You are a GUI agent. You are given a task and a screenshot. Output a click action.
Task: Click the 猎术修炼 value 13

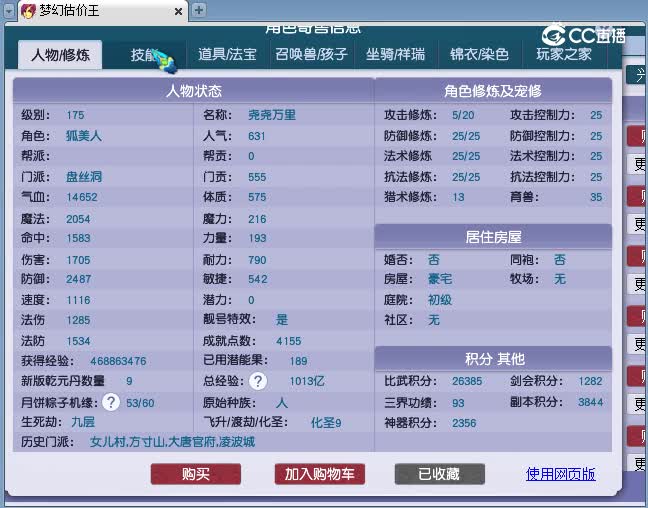tap(458, 197)
